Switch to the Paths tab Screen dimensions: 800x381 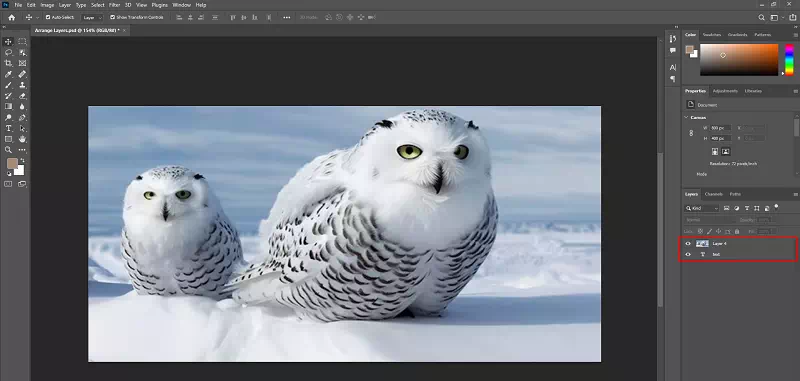735,194
